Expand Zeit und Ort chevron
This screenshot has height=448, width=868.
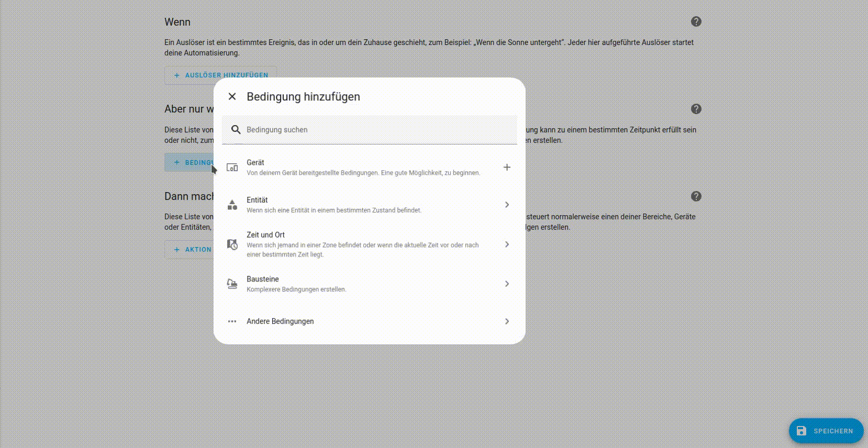tap(506, 244)
